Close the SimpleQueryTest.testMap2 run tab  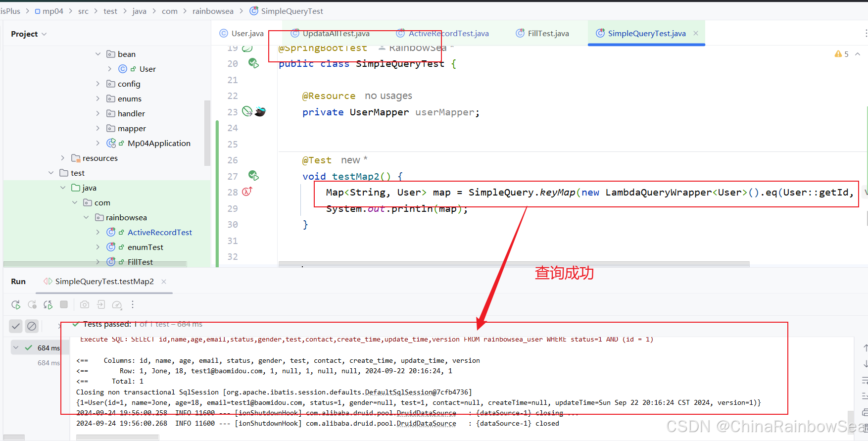(164, 282)
